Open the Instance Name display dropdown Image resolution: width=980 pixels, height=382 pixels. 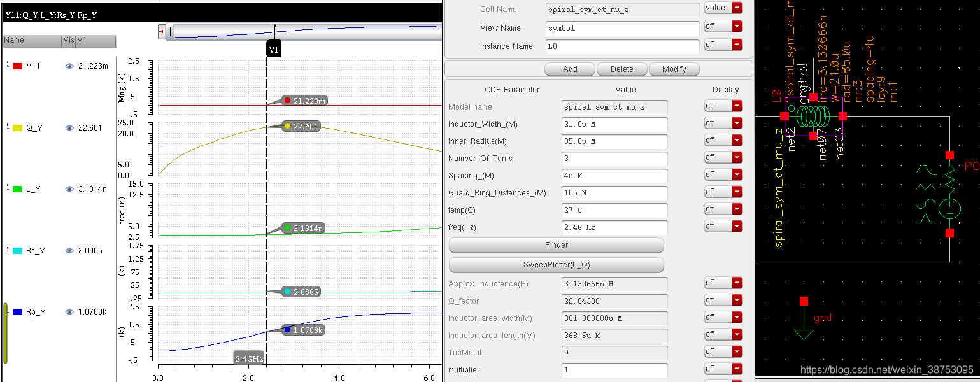click(723, 45)
